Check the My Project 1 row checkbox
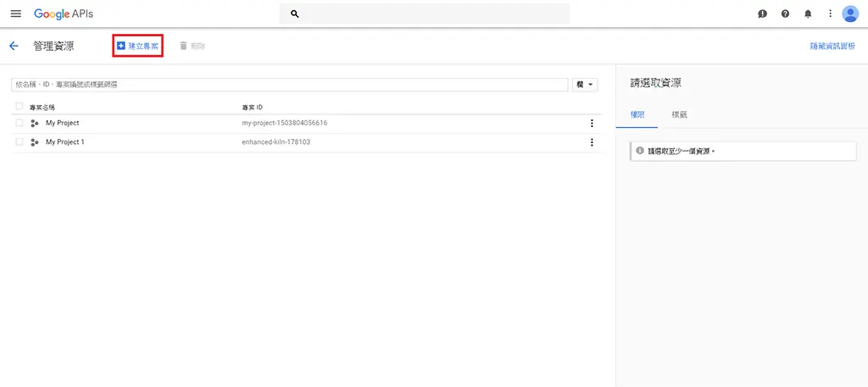Image resolution: width=868 pixels, height=387 pixels. pos(19,142)
